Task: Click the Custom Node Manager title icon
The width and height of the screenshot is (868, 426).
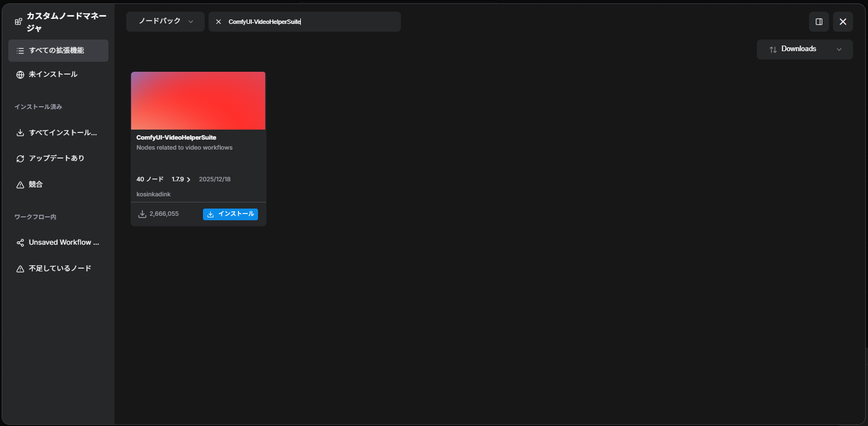Action: click(18, 22)
